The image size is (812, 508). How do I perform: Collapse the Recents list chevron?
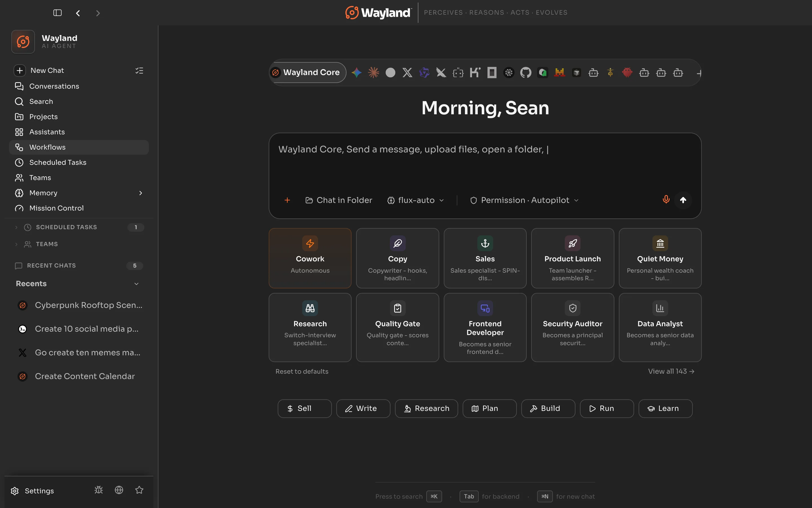(136, 284)
